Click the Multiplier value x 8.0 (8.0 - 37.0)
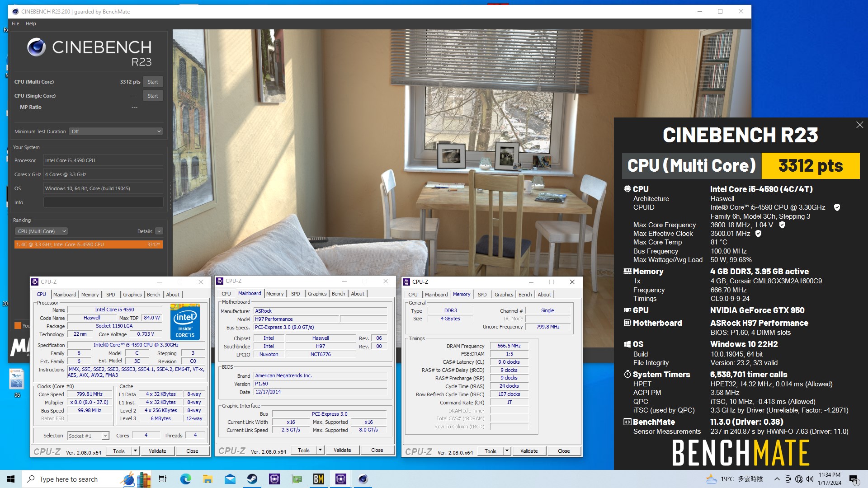Image resolution: width=868 pixels, height=488 pixels. [x=90, y=403]
